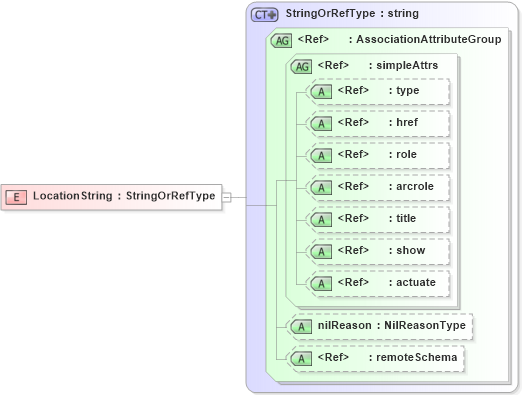Select the ': arcrole' attribute label
The height and width of the screenshot is (395, 522).
tap(411, 186)
